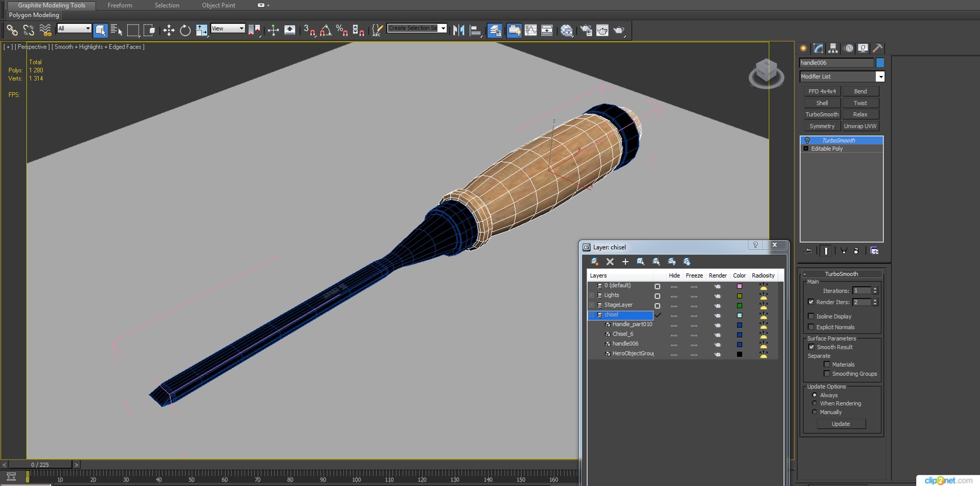Expand the StageLayer layer
This screenshot has width=980, height=486.
point(592,305)
